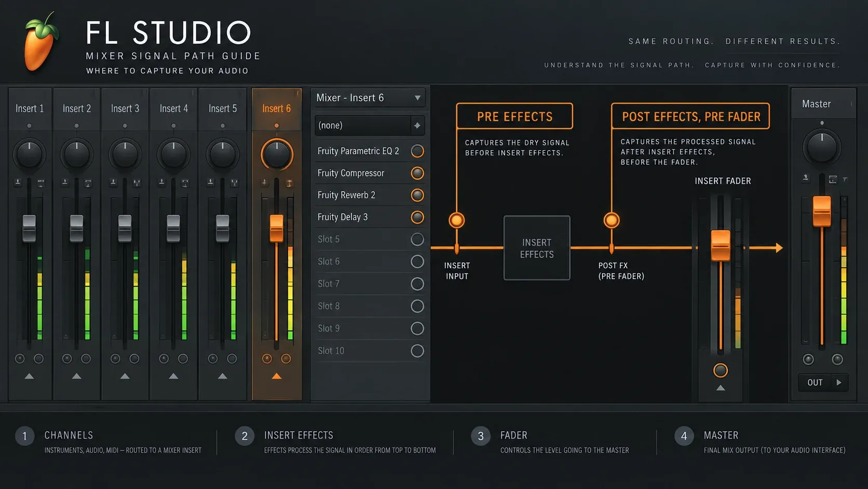This screenshot has height=489, width=868.
Task: Expand the triangle at Insert 4 bottom
Action: click(173, 376)
